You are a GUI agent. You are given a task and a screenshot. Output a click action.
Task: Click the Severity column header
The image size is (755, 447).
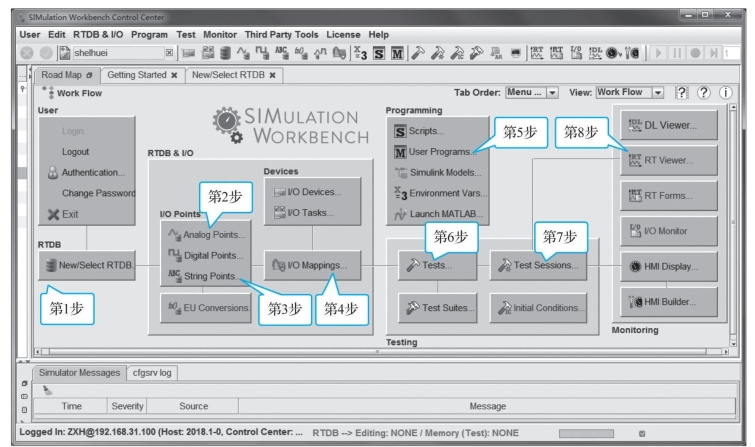pyautogui.click(x=127, y=406)
